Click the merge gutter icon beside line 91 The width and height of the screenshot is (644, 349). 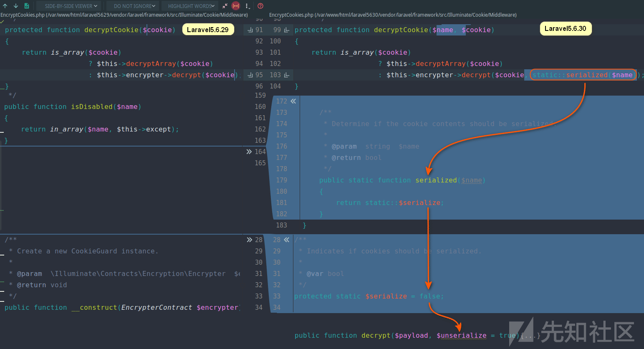click(x=250, y=30)
